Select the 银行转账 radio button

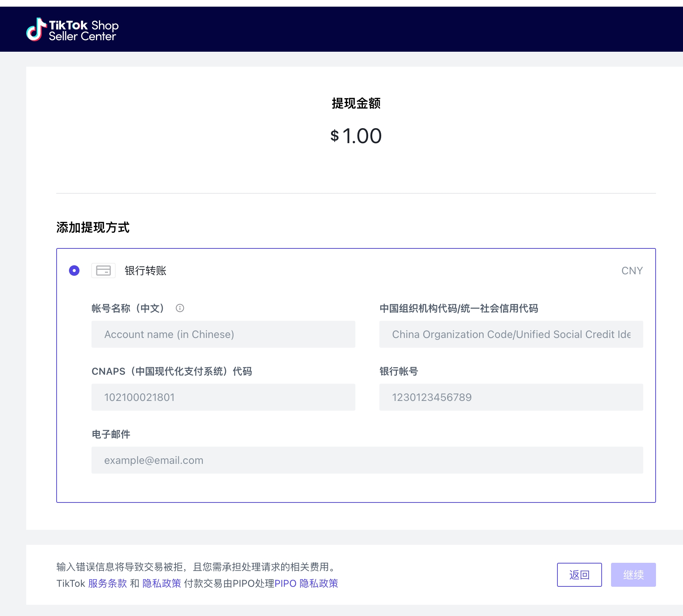point(74,271)
